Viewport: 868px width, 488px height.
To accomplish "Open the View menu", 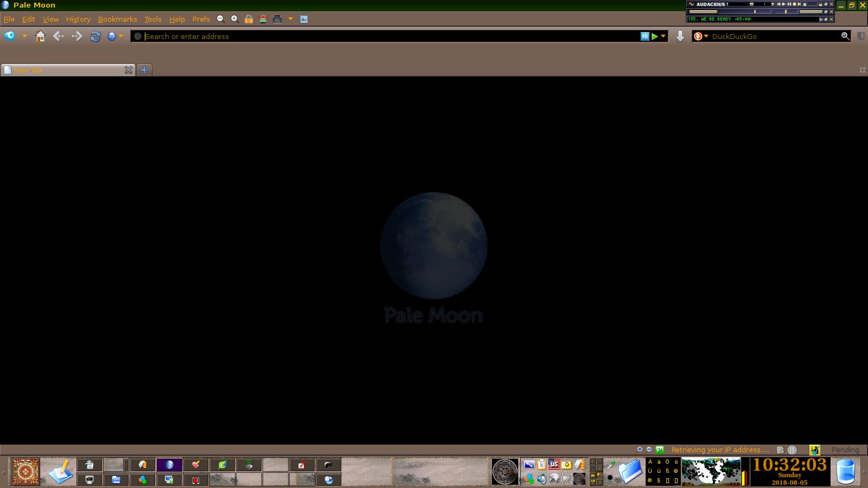I will (x=50, y=19).
